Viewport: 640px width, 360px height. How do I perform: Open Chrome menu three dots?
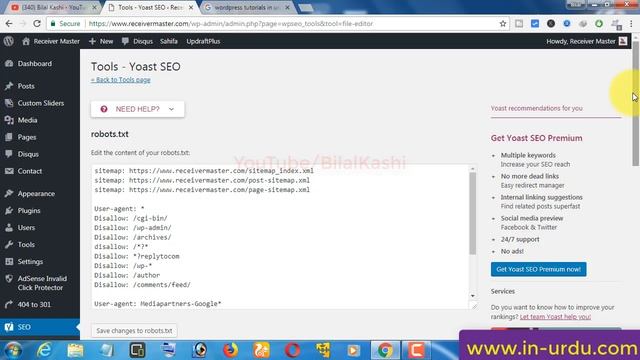tap(631, 24)
